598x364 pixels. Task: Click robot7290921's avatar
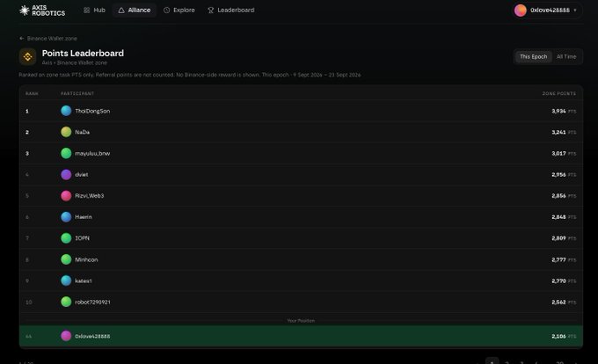pyautogui.click(x=66, y=302)
